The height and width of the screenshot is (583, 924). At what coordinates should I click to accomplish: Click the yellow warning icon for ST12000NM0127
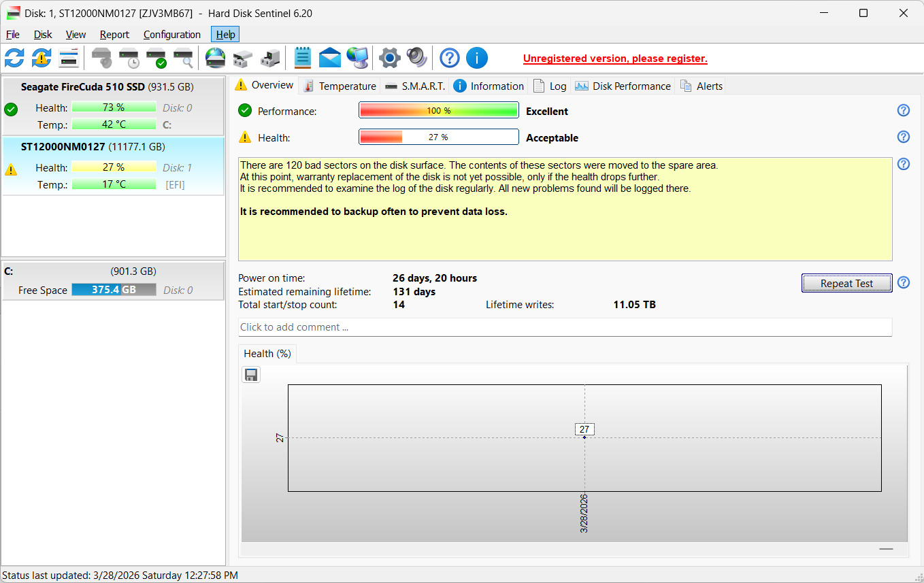11,169
